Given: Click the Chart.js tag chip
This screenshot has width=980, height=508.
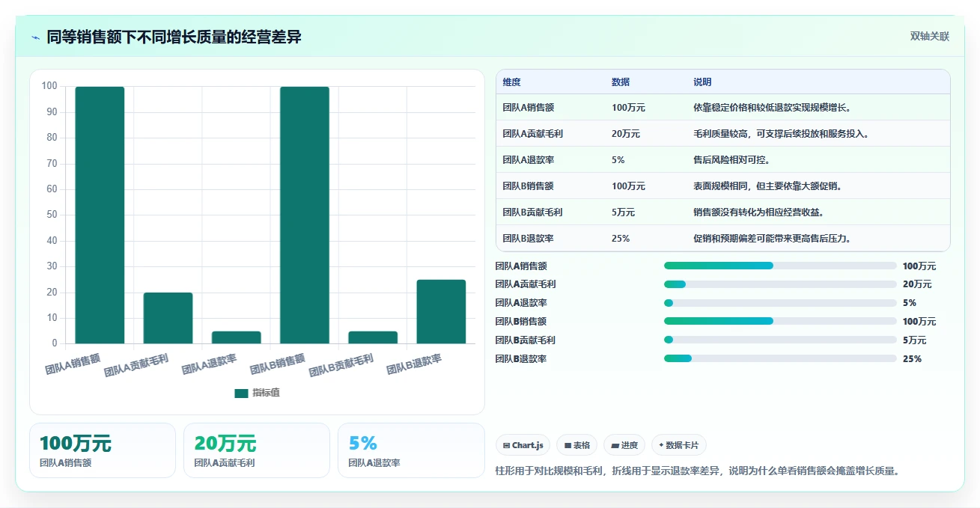Looking at the screenshot, I should (523, 445).
